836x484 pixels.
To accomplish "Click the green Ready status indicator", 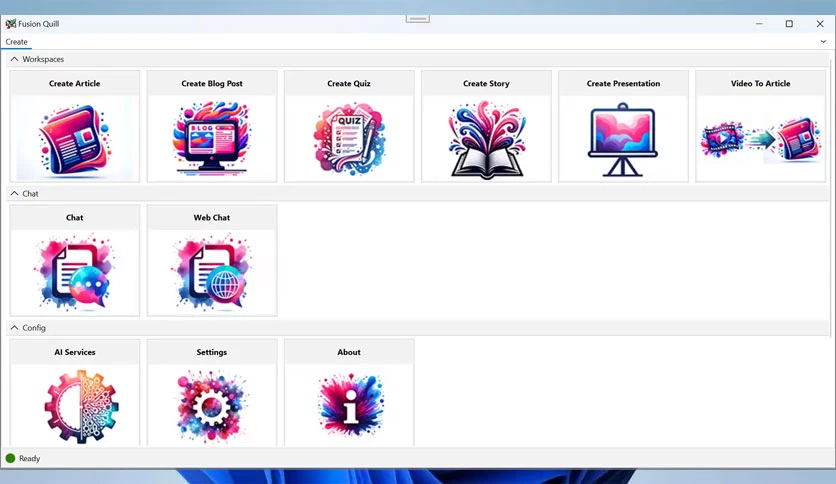I will tap(10, 458).
